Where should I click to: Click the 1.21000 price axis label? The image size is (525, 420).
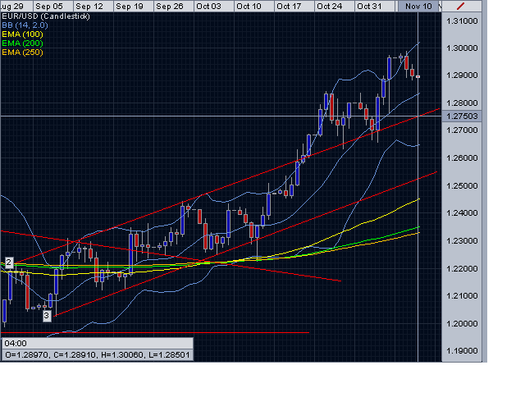(x=462, y=296)
